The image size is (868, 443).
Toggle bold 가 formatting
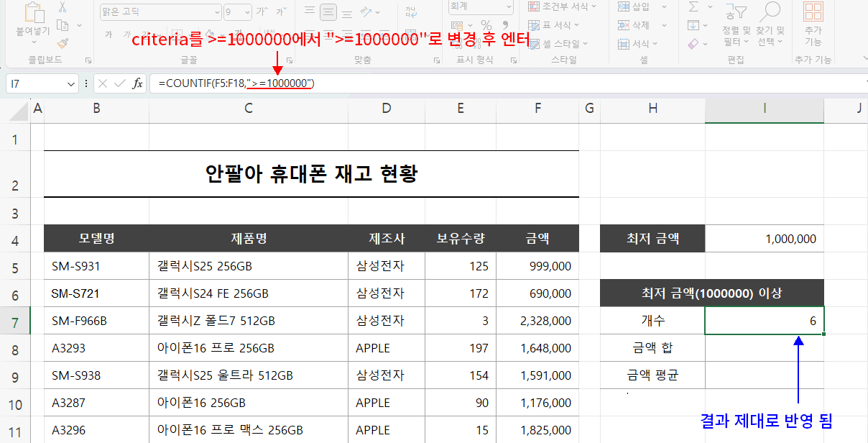(x=108, y=34)
